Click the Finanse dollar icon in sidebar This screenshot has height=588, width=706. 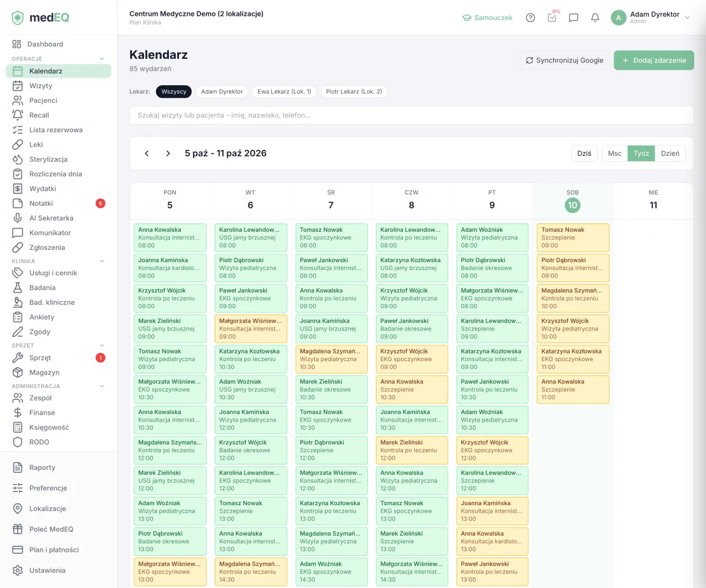pyautogui.click(x=18, y=413)
